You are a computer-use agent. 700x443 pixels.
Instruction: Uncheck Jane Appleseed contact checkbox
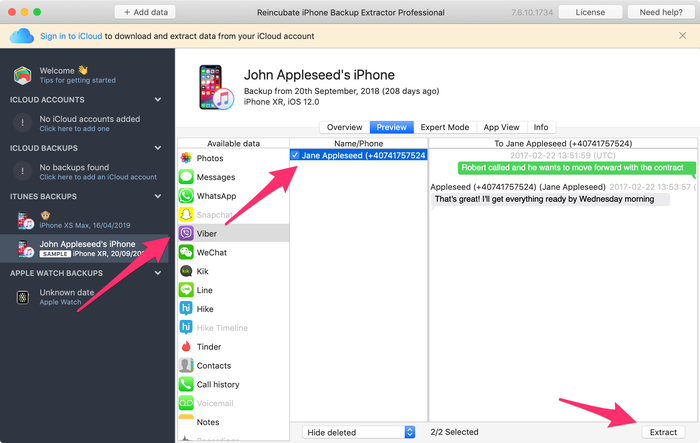tap(295, 155)
